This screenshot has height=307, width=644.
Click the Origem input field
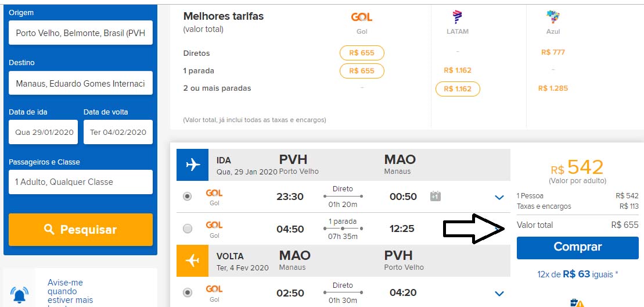(x=81, y=33)
